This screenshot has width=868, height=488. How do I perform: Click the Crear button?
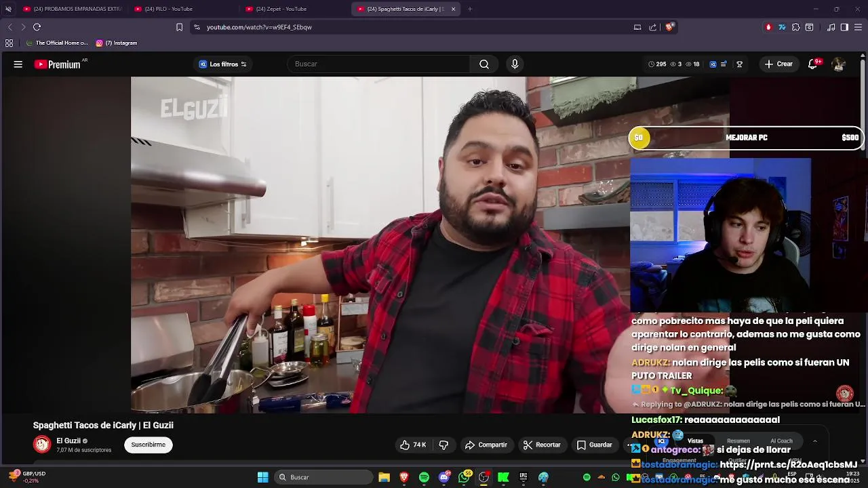(778, 64)
